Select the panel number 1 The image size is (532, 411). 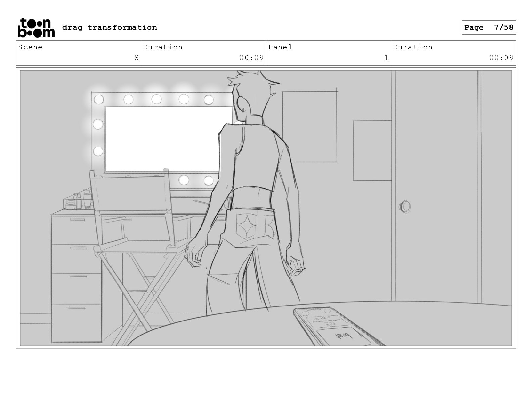pos(386,58)
